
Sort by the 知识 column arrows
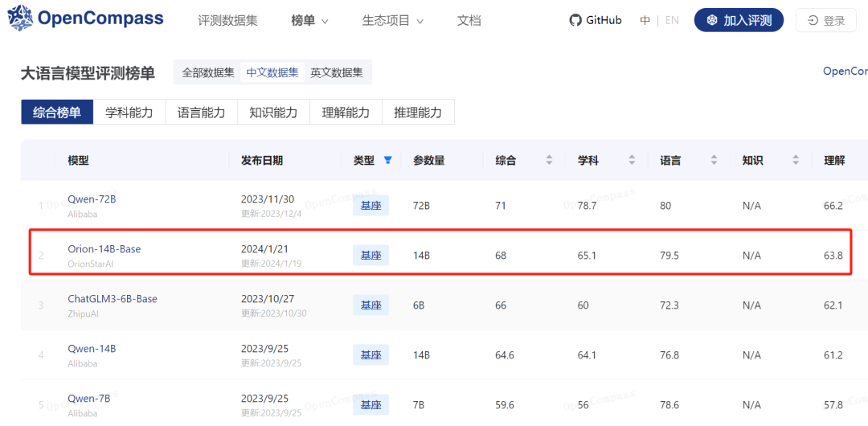pyautogui.click(x=796, y=161)
